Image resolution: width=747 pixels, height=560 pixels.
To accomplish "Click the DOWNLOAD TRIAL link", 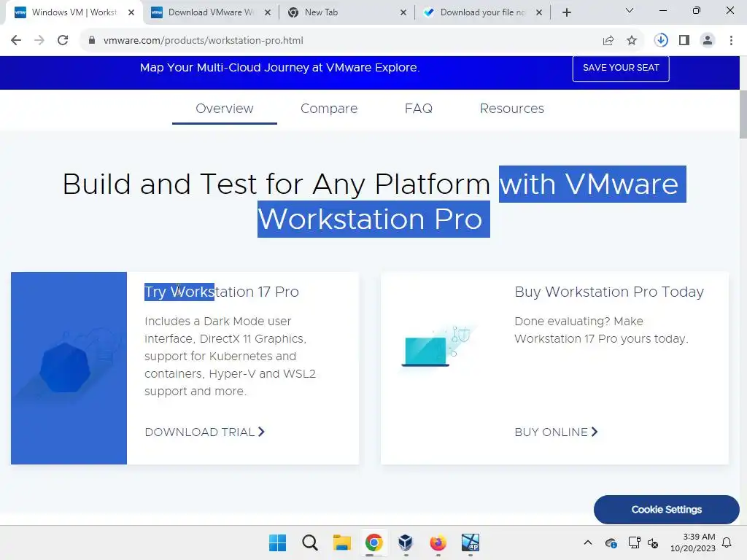I will pyautogui.click(x=204, y=432).
